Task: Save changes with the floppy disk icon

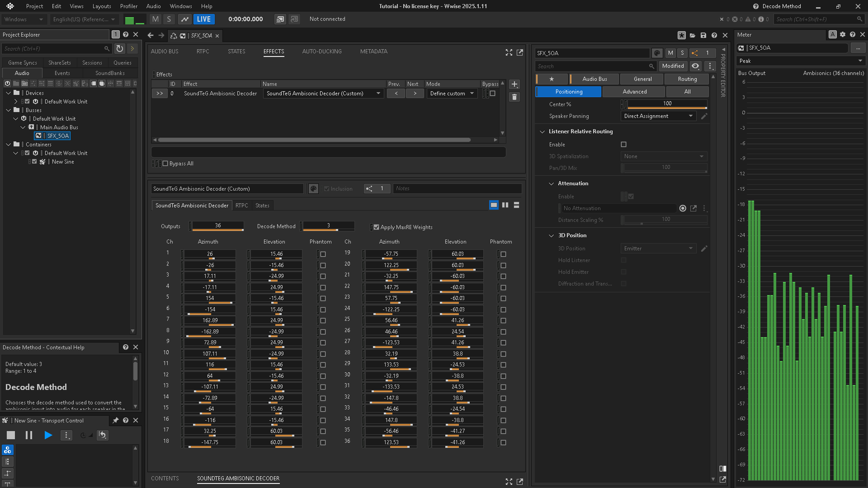Action: tap(703, 35)
